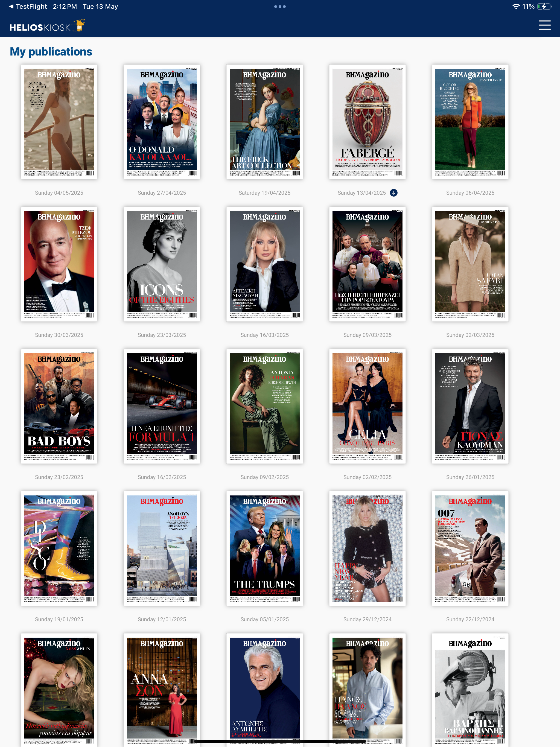560x747 pixels.
Task: Open the Bad Boys issue
Action: 59,406
